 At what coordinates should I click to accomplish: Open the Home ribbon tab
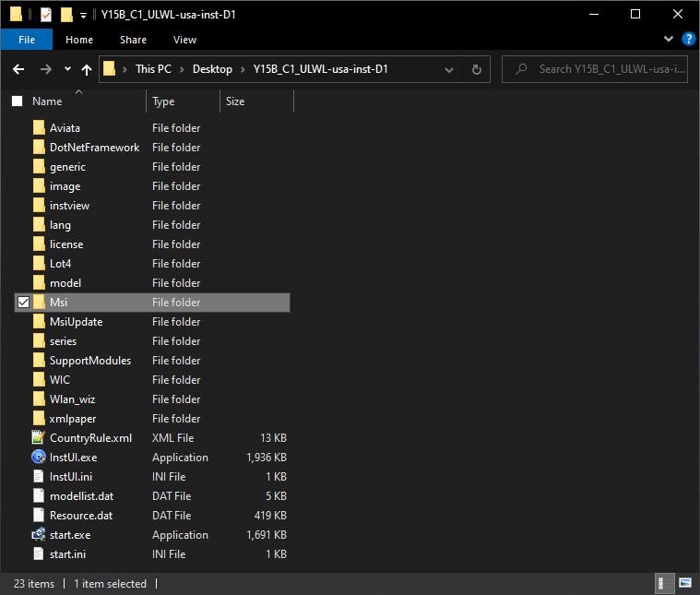coord(79,40)
